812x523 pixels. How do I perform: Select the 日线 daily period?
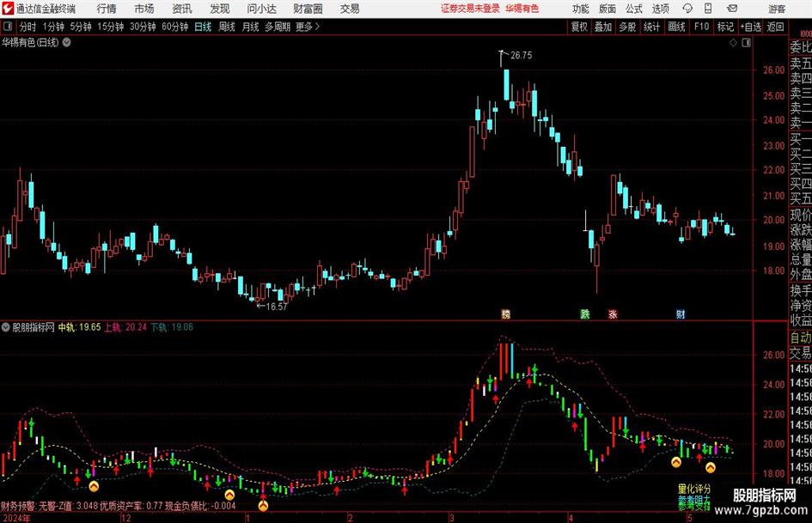point(203,27)
